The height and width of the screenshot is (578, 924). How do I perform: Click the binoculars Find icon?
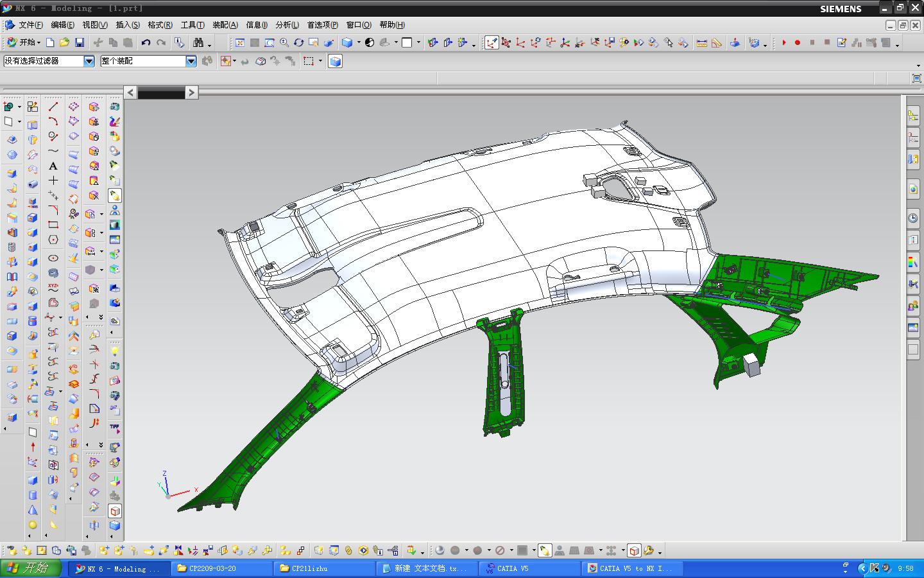pos(198,42)
